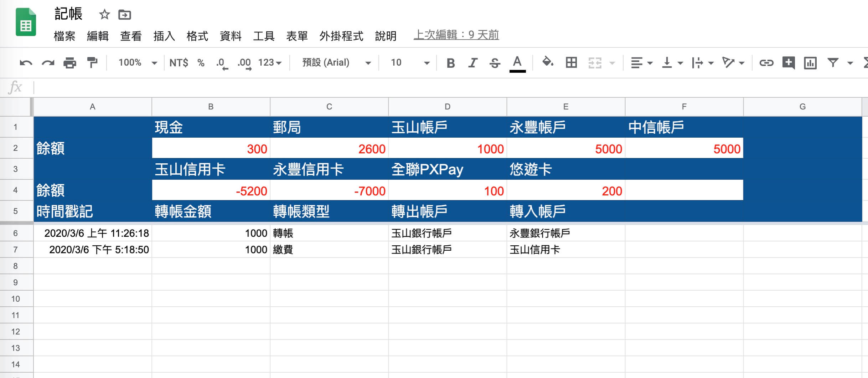Open the fill color bucket
Image resolution: width=868 pixels, height=378 pixels.
pos(548,62)
